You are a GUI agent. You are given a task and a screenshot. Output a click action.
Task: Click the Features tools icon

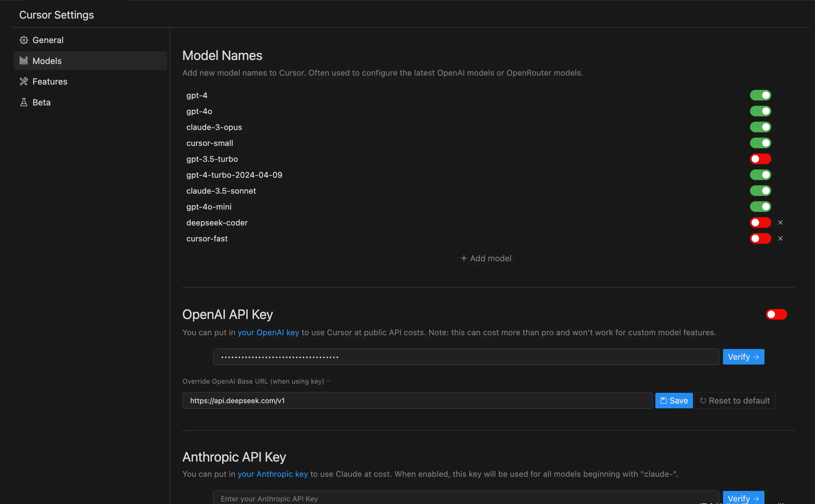click(x=24, y=81)
